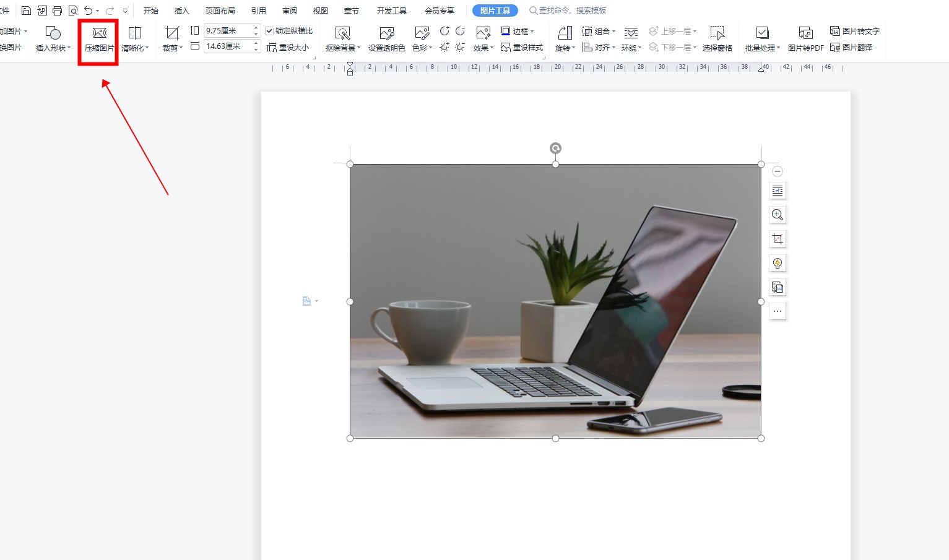The image size is (949, 560).
Task: Click the 图片转文字 image to text button
Action: point(855,31)
